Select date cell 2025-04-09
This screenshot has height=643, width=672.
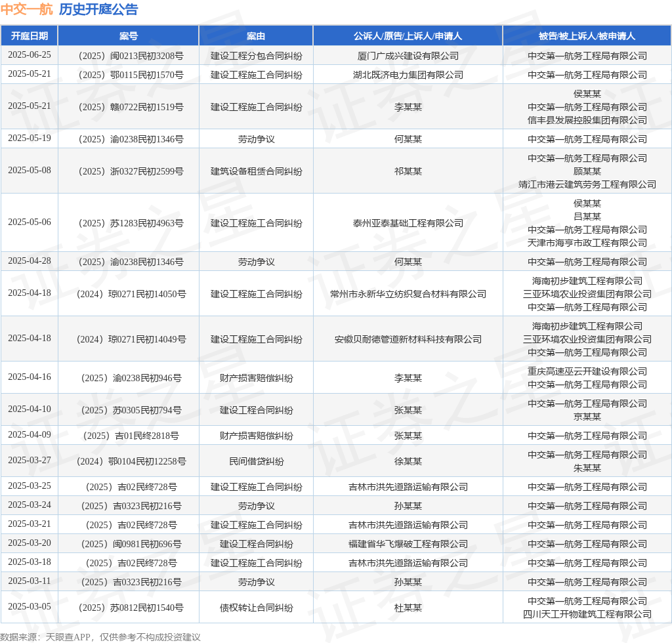(x=29, y=434)
